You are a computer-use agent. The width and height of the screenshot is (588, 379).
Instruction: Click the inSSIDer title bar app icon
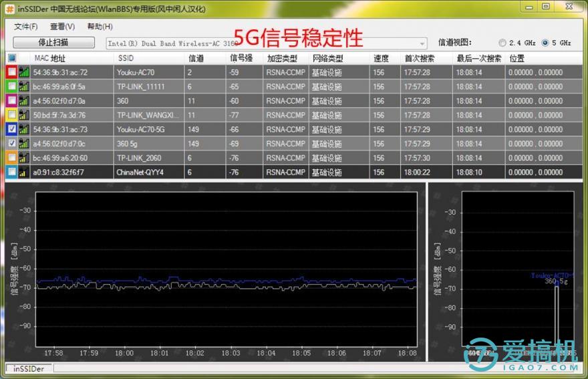click(x=10, y=9)
